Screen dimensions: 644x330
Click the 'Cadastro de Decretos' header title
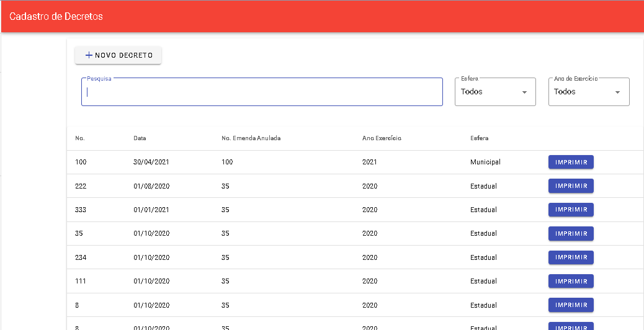[56, 16]
